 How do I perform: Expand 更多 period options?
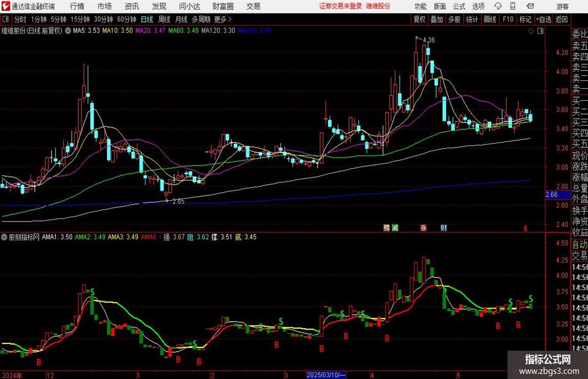pos(223,19)
